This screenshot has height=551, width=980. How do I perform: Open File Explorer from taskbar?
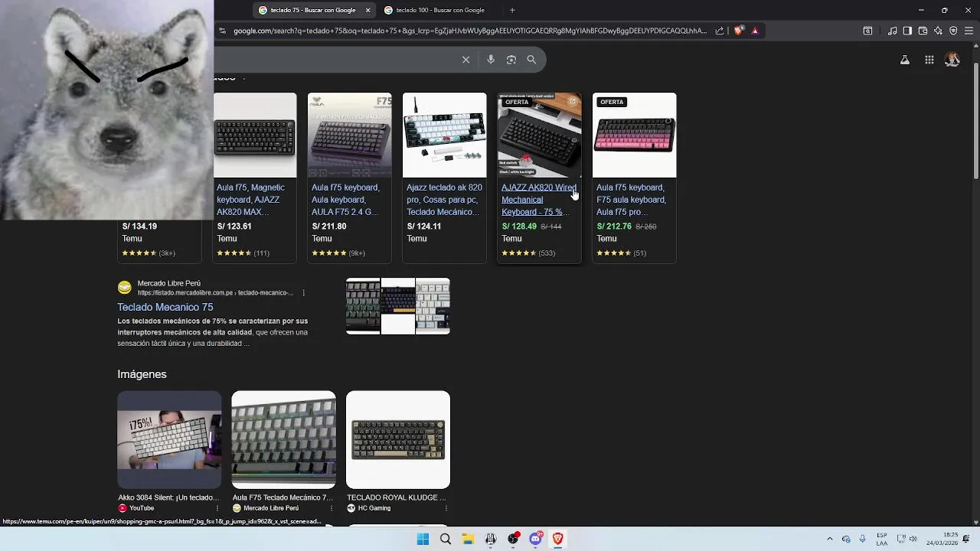pos(468,539)
